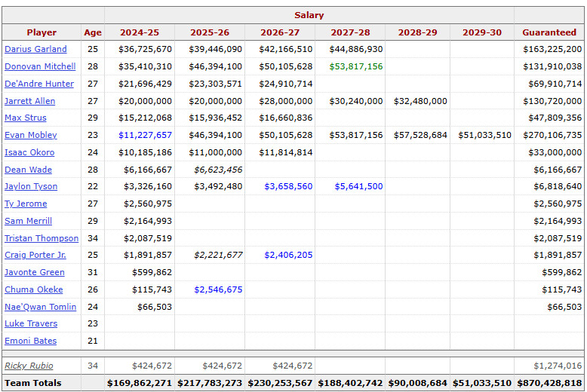Click the Craig Porter Jr. link
Viewport: 587px width, 392px height.
(x=35, y=255)
